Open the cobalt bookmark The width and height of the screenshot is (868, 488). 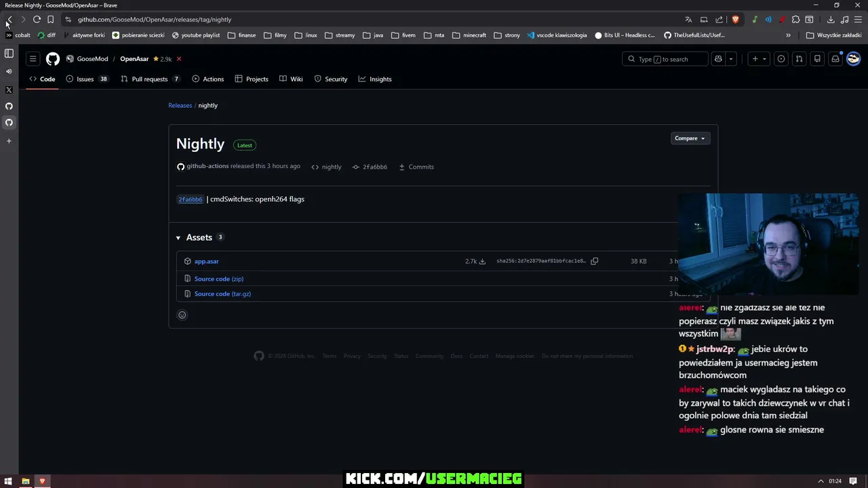pos(18,35)
